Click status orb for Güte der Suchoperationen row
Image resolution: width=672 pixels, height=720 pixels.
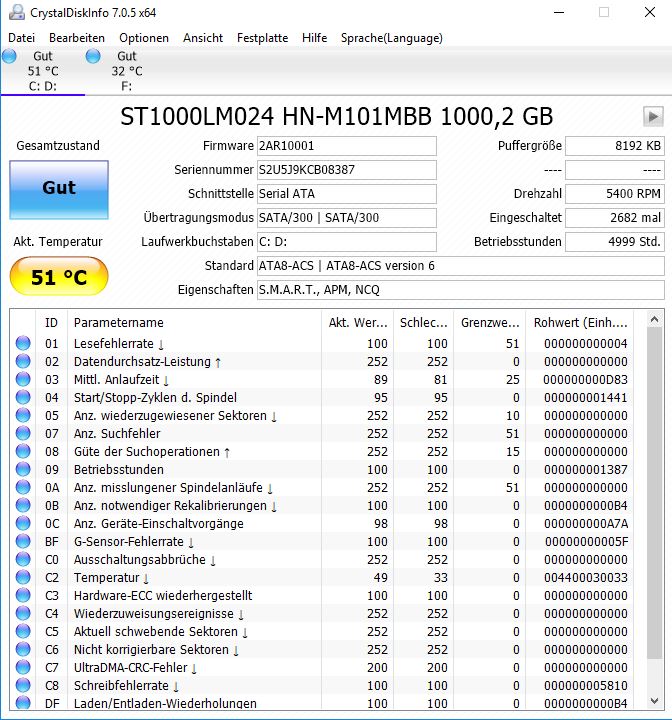23,451
